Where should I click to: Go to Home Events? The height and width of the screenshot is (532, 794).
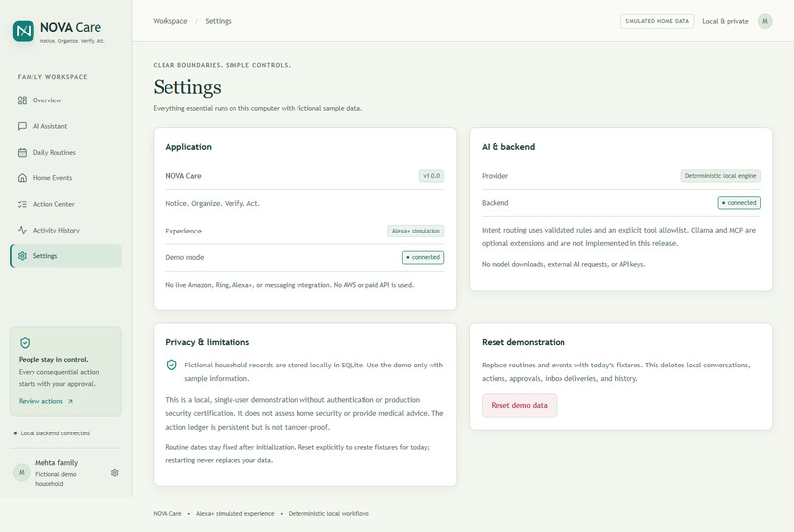[66, 178]
